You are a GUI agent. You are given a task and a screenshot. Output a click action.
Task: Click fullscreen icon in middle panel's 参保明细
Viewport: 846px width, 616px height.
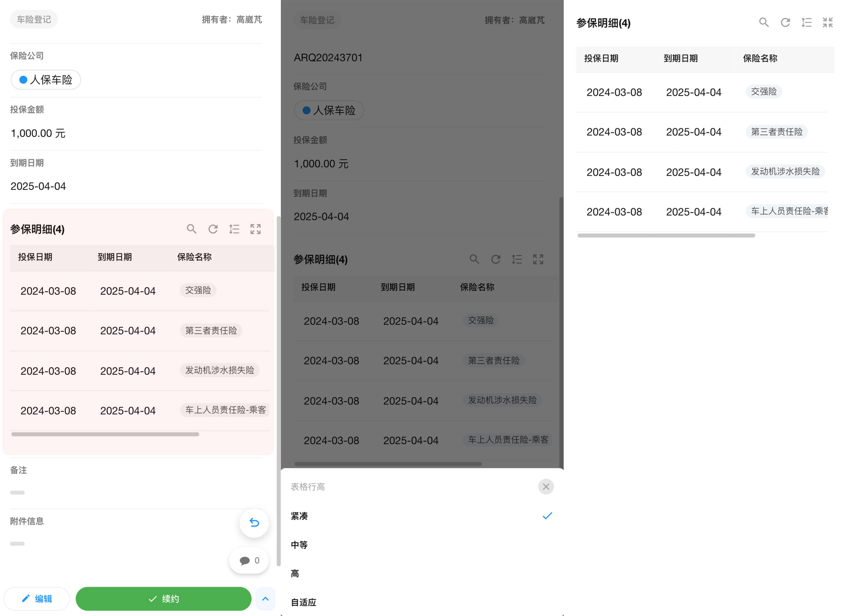pyautogui.click(x=538, y=259)
